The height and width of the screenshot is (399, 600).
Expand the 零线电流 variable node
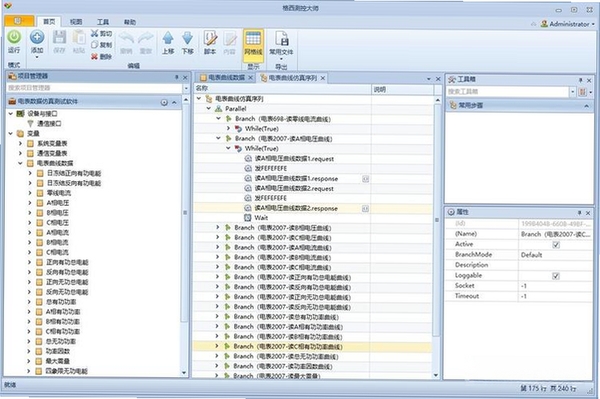click(x=30, y=193)
